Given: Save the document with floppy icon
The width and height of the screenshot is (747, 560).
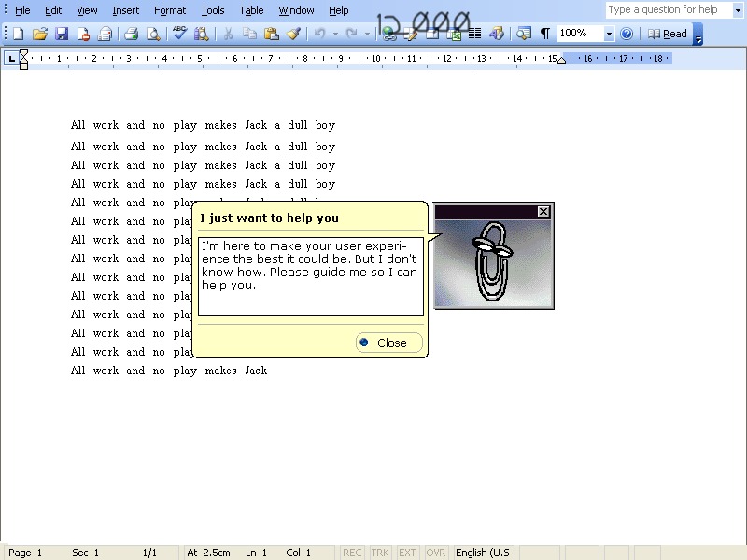Looking at the screenshot, I should [62, 34].
